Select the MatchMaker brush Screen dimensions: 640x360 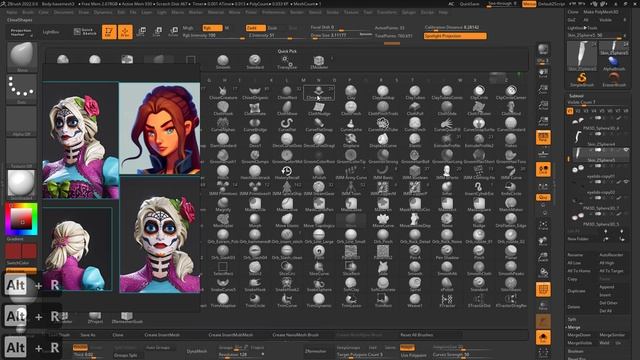pos(511,204)
